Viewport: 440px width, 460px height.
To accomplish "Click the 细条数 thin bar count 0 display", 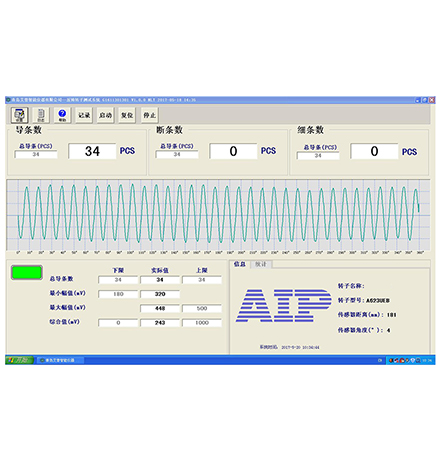I will tap(374, 151).
